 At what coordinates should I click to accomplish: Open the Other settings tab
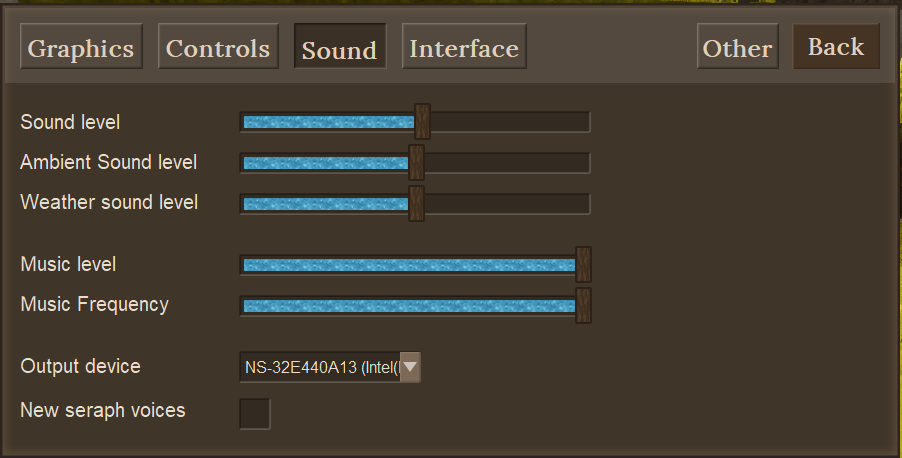pyautogui.click(x=737, y=48)
